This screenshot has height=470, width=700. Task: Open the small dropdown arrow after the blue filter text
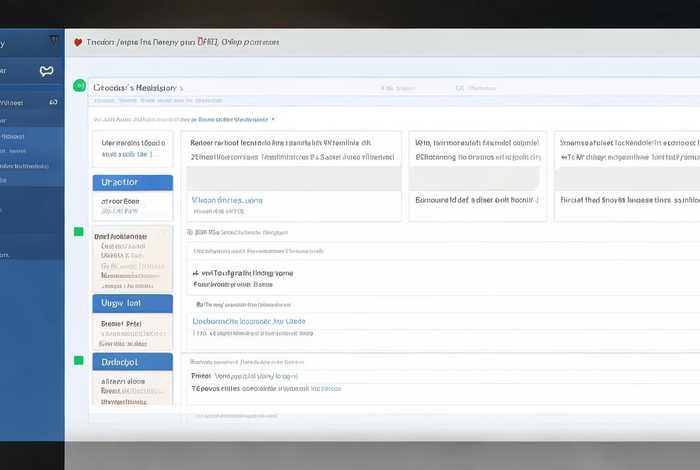[273, 120]
